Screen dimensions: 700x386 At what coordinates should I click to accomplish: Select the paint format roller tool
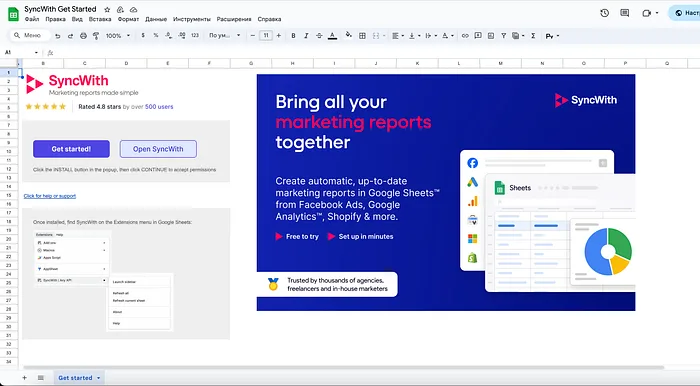click(96, 36)
